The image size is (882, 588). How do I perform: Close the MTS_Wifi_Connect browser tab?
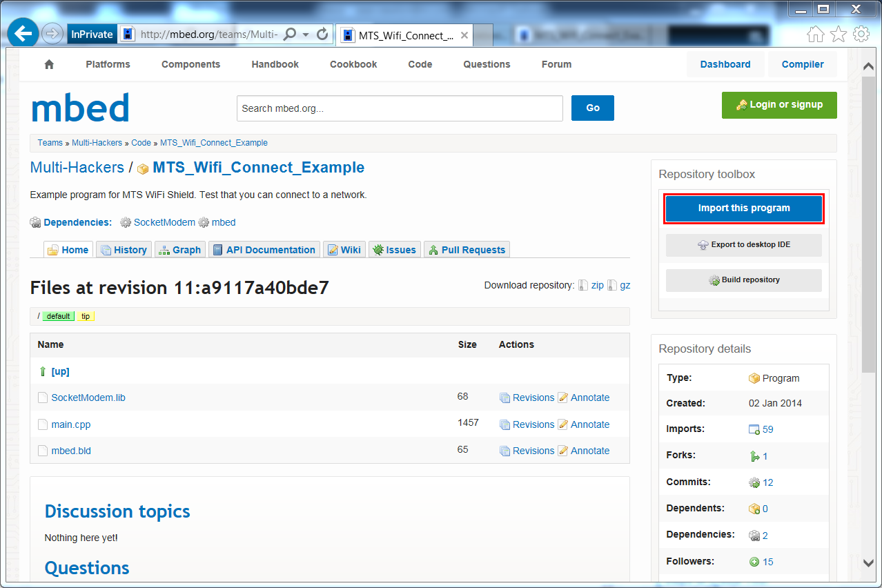tap(464, 35)
